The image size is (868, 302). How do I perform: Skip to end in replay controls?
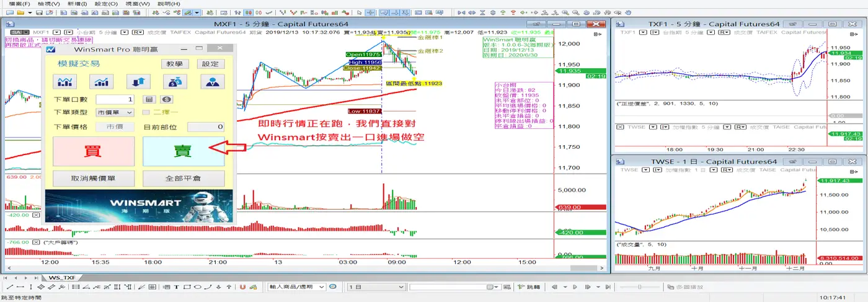[608, 287]
